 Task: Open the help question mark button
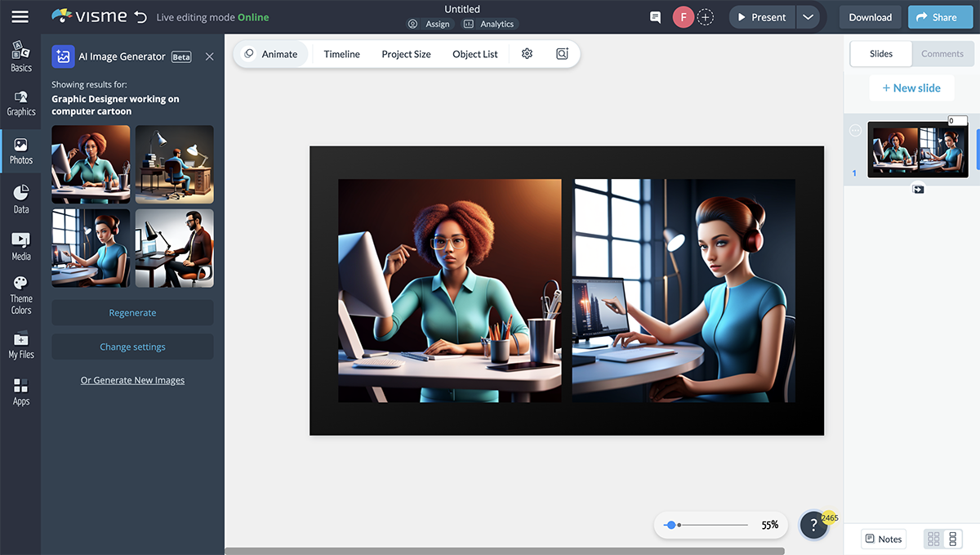coord(813,526)
